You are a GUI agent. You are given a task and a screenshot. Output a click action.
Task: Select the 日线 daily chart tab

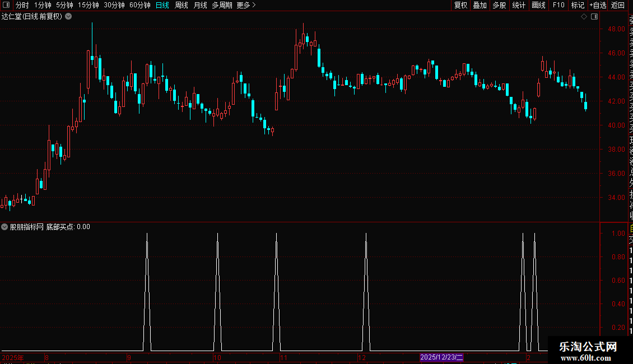(162, 5)
